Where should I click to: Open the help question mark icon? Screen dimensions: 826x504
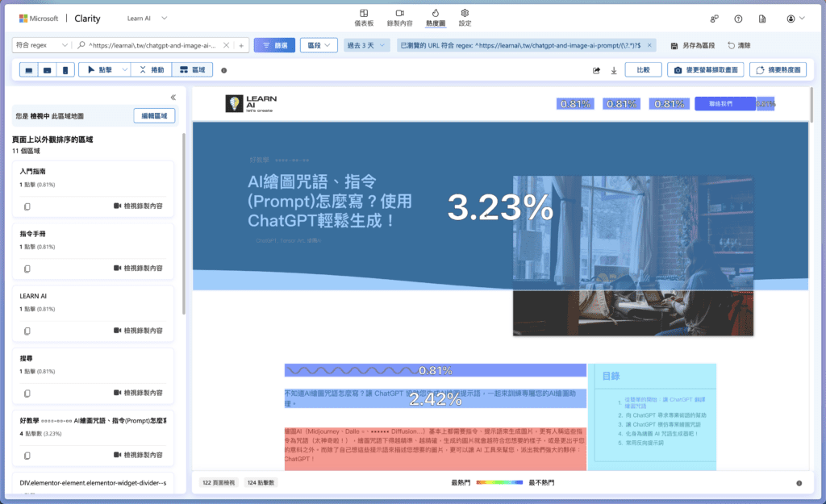(738, 19)
